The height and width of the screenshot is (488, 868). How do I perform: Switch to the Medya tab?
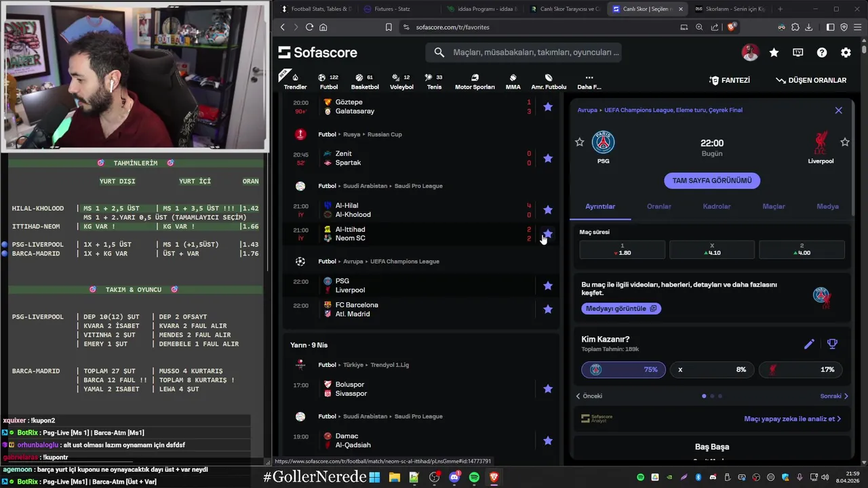827,207
